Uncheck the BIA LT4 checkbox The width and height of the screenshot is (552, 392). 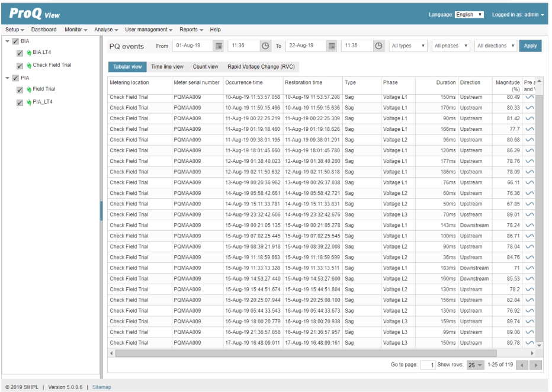point(20,53)
